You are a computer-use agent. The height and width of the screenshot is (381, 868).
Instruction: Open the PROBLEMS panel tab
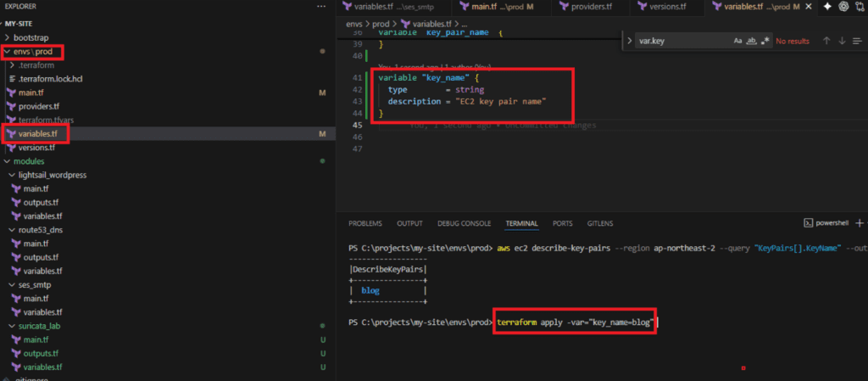365,223
